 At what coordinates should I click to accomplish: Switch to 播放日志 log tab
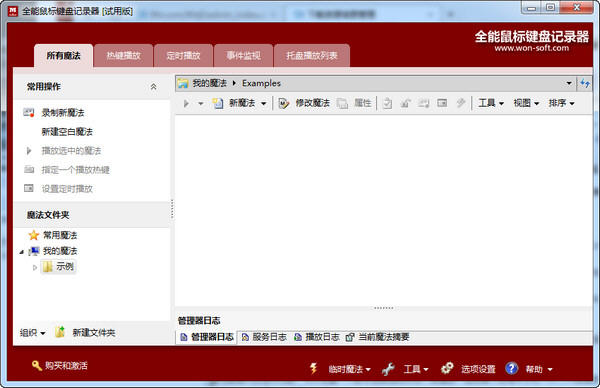tap(317, 337)
